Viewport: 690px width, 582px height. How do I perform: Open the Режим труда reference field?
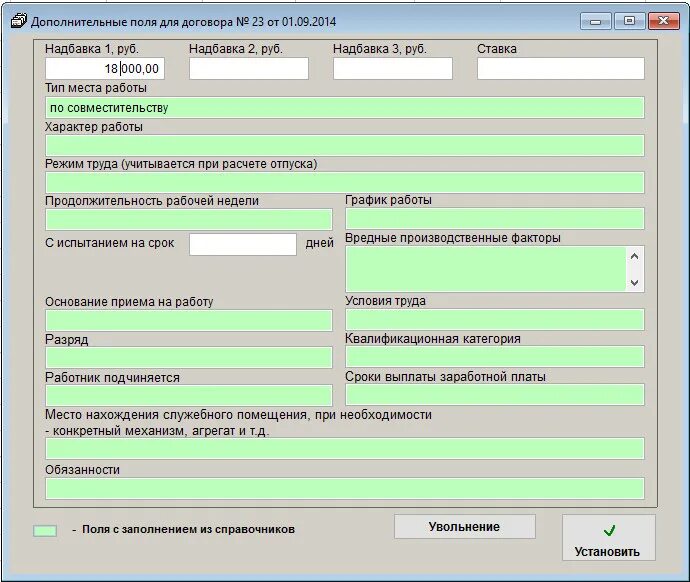click(x=345, y=183)
